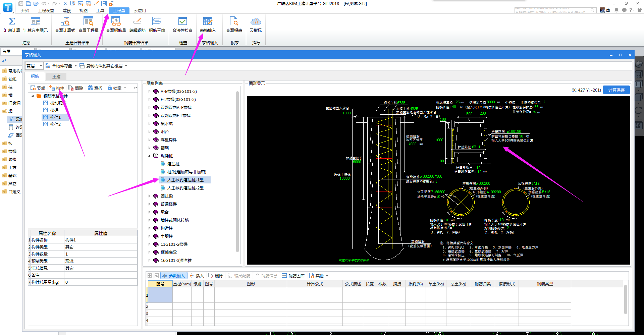Expand 楼梯 category in left sidebar
The width and height of the screenshot is (644, 335).
tap(4, 151)
